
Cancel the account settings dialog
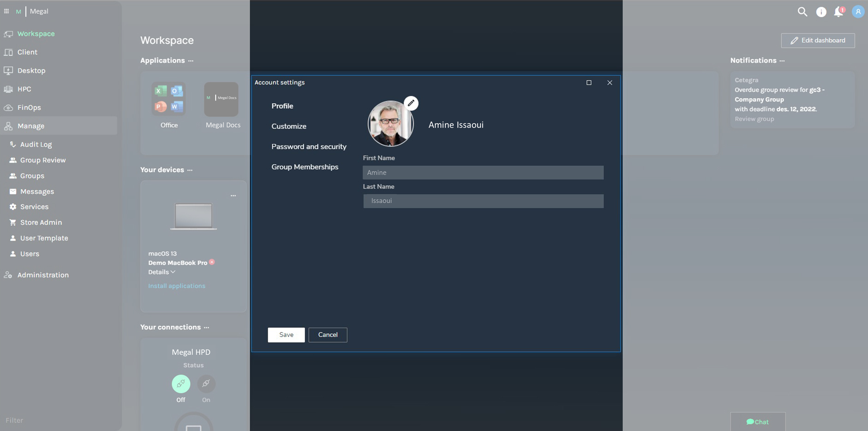tap(328, 335)
